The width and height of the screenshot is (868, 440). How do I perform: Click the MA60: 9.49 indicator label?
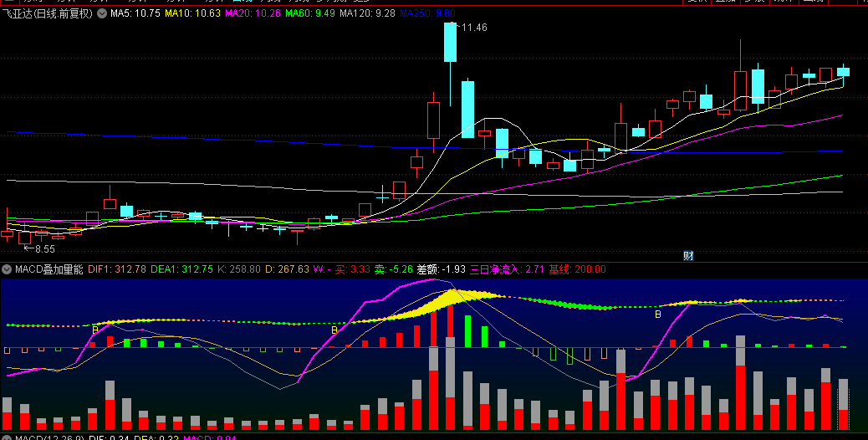[310, 13]
